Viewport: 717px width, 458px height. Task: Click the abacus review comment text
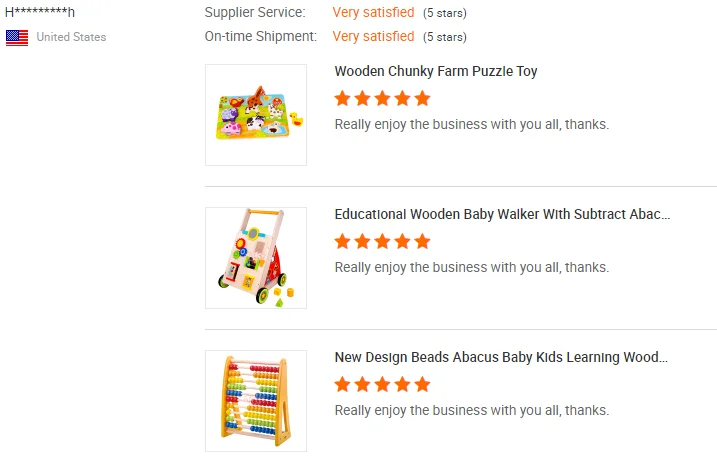click(471, 410)
